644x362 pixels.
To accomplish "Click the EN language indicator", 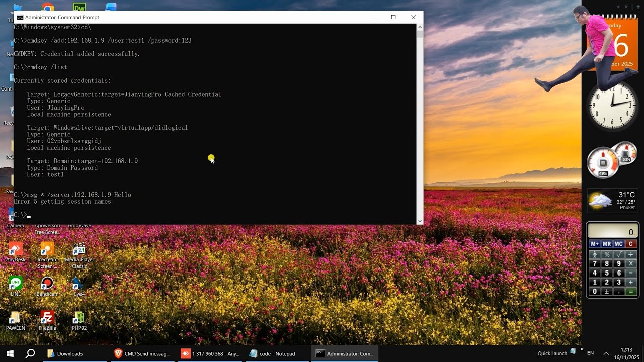I will tap(591, 353).
